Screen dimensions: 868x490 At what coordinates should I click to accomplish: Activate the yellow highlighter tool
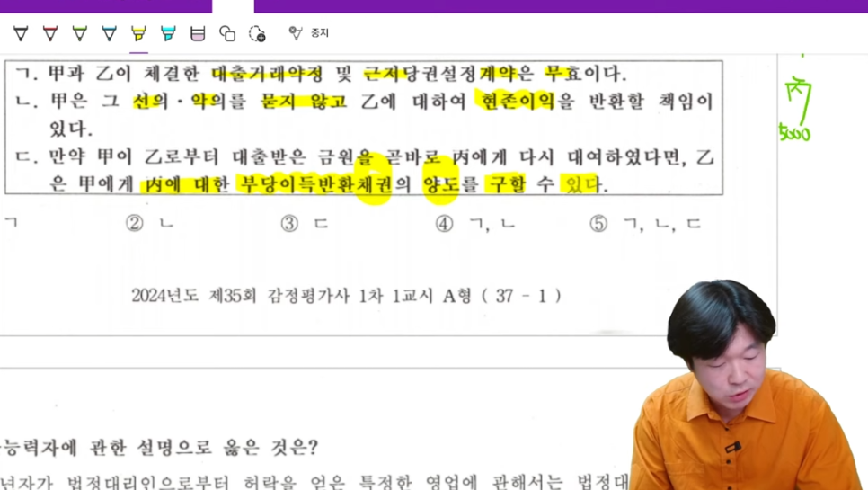[138, 33]
